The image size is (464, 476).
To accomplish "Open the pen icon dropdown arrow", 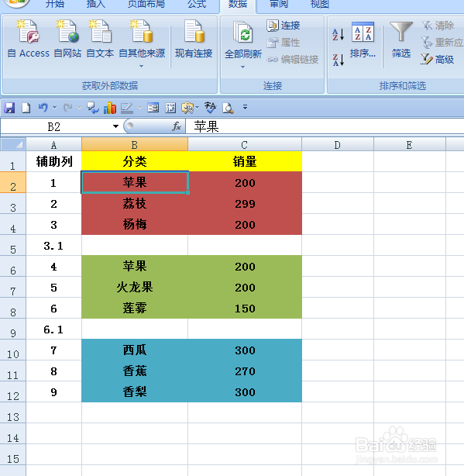I will 139,108.
